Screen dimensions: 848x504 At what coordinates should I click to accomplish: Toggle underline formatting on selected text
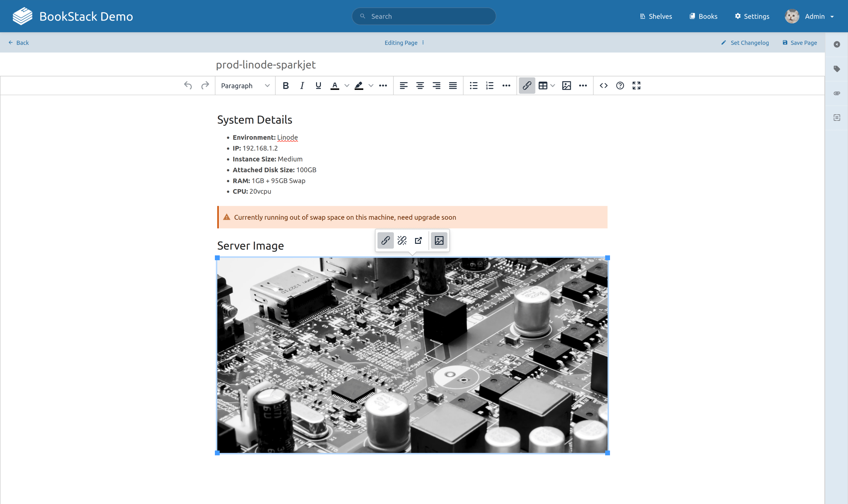coord(318,86)
